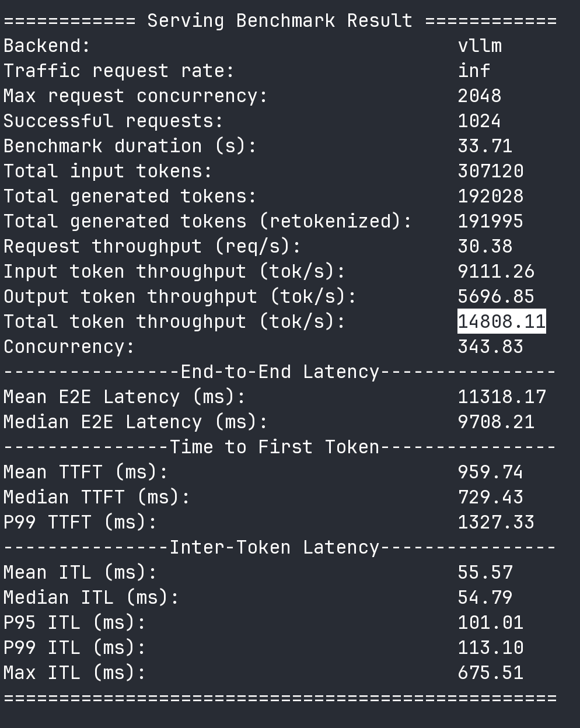
Task: Click the Time to First Token header
Action: 274,447
